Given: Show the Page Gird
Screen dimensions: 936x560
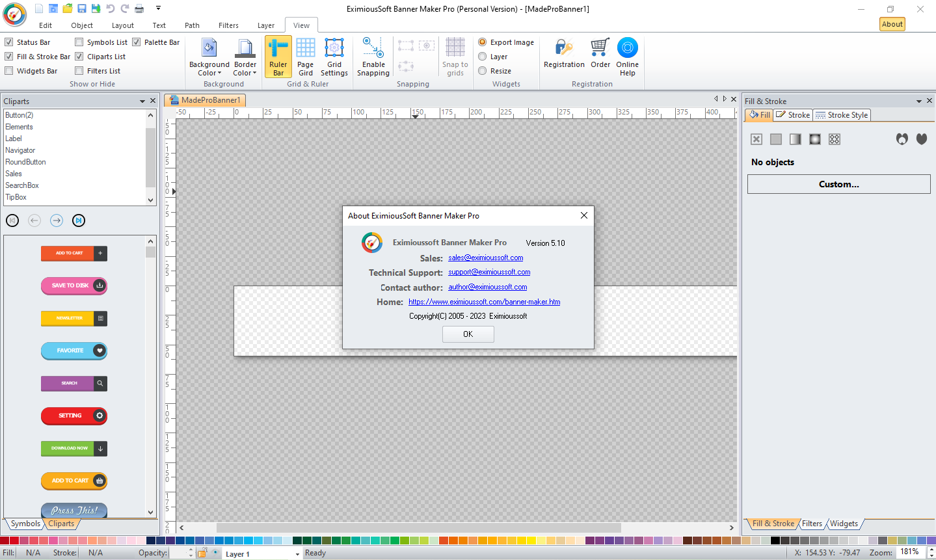Looking at the screenshot, I should click(x=306, y=57).
